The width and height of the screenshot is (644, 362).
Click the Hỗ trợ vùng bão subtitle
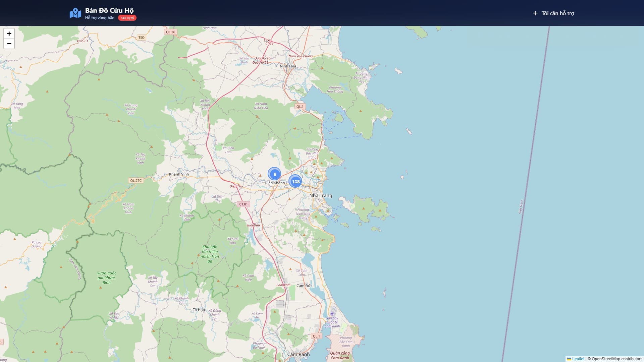(100, 18)
